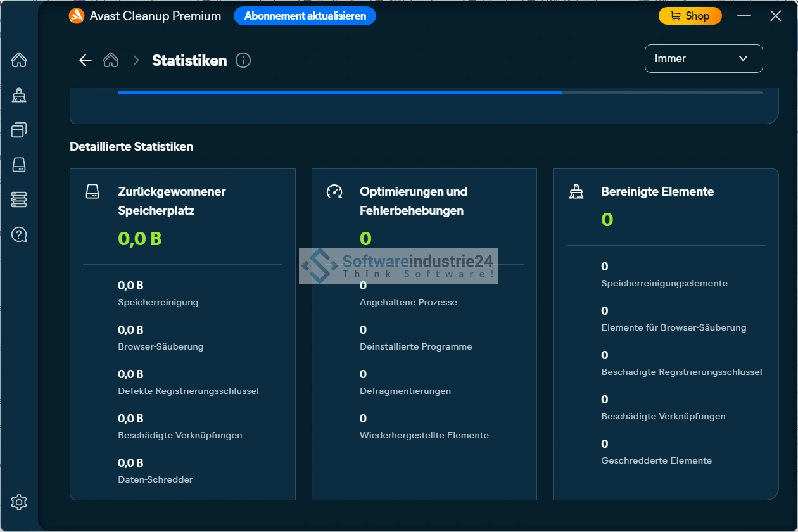Viewport: 798px width, 532px height.
Task: Click the blue progress bar
Action: tap(339, 92)
